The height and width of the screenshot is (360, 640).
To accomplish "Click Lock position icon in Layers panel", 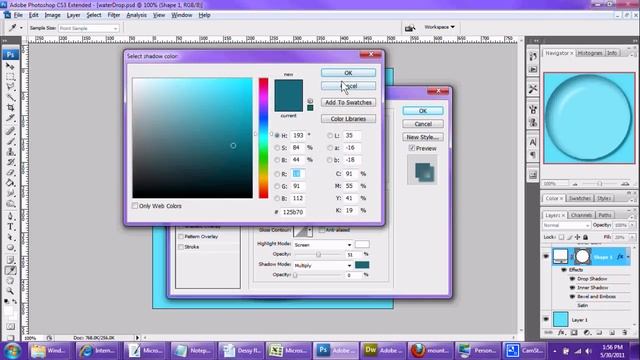I will [577, 237].
